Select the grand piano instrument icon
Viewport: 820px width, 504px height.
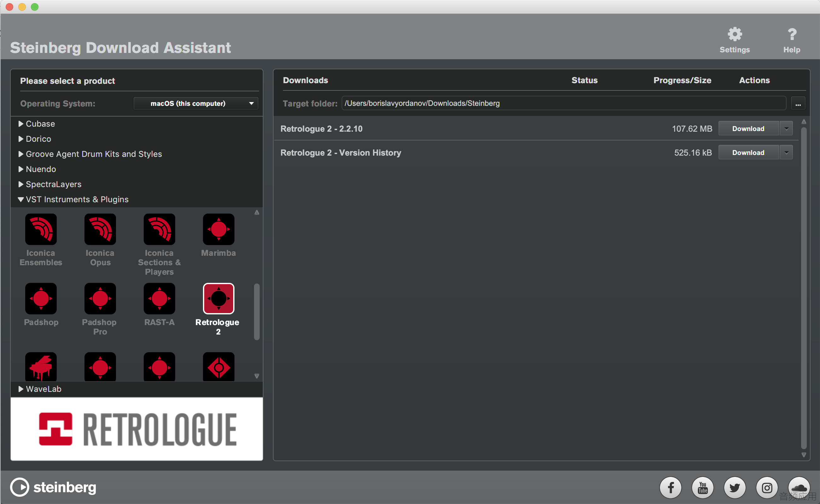(41, 367)
